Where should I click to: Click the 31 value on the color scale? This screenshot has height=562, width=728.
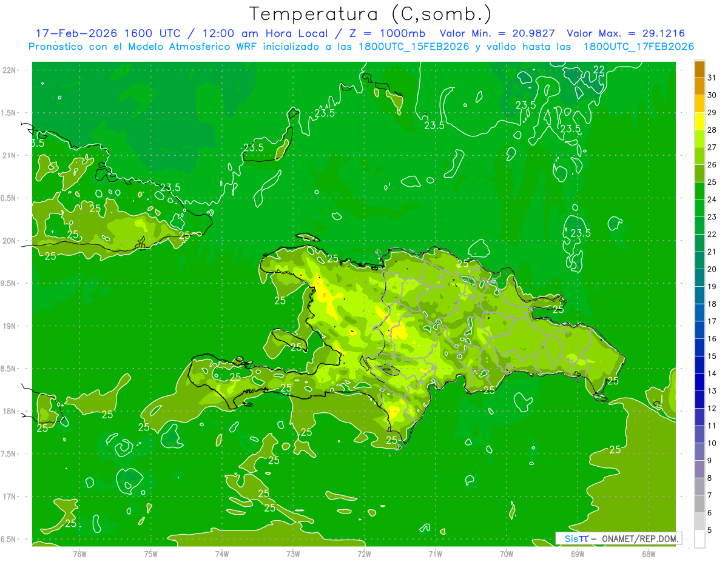tap(712, 78)
